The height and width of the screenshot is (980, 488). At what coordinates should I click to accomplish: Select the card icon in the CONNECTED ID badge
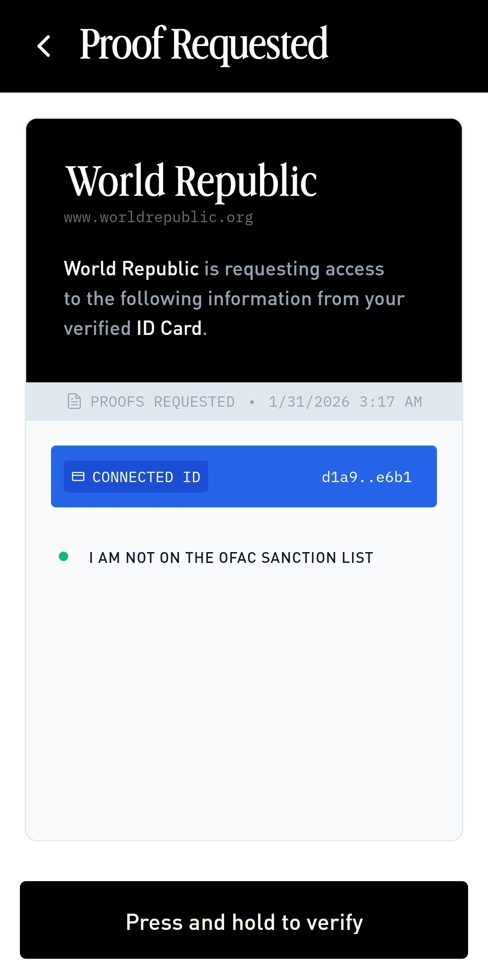point(79,477)
